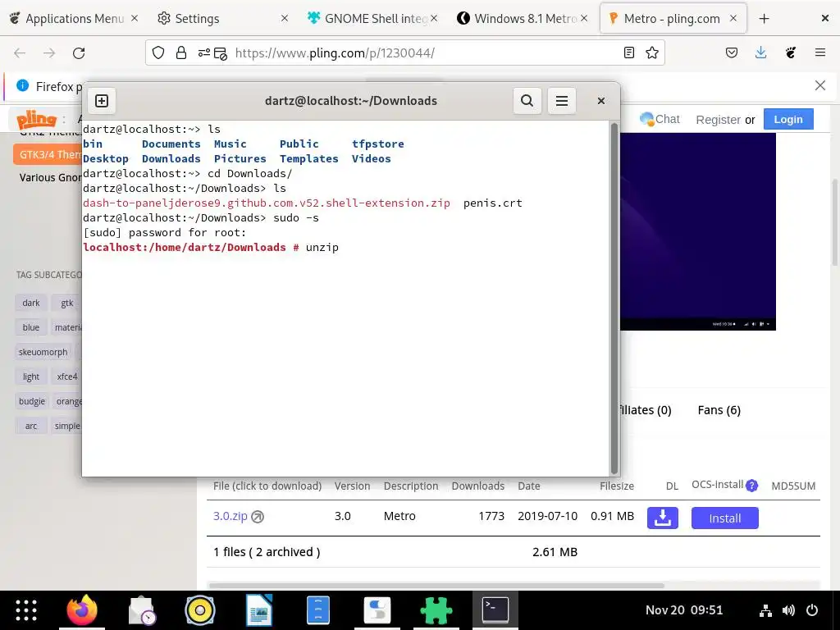Open the Extensions puzzle app in the dock

(436, 610)
